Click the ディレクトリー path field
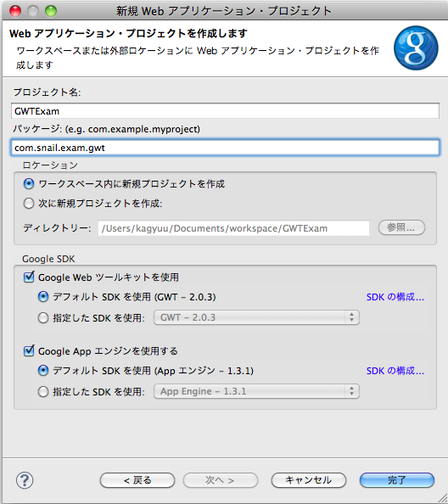This screenshot has width=448, height=504. point(233,228)
